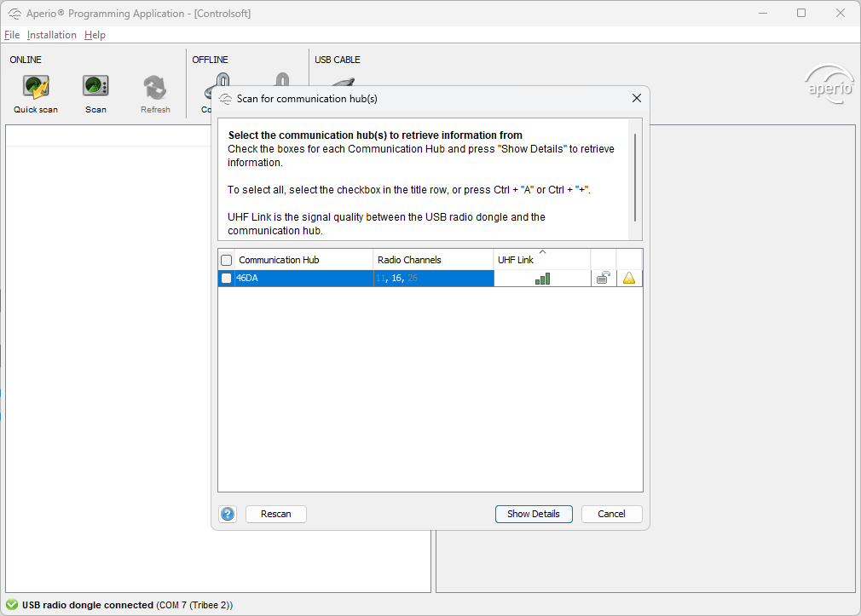861x616 pixels.
Task: Click 'USB radio dongle connected' status text
Action: coord(88,605)
